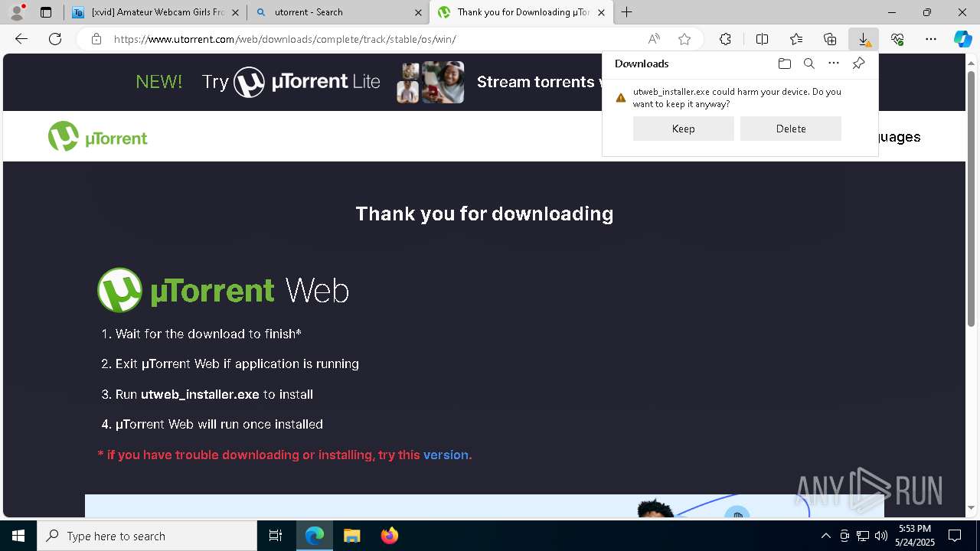Image resolution: width=980 pixels, height=551 pixels.
Task: Refresh the current page
Action: (55, 39)
